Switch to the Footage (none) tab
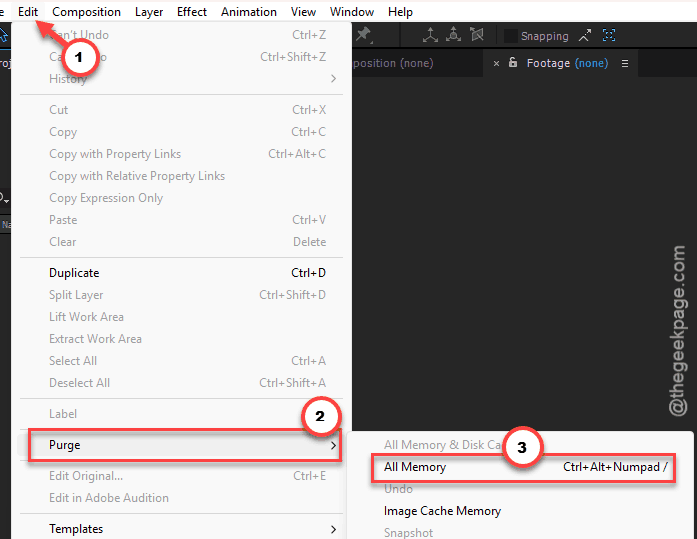 click(x=567, y=63)
